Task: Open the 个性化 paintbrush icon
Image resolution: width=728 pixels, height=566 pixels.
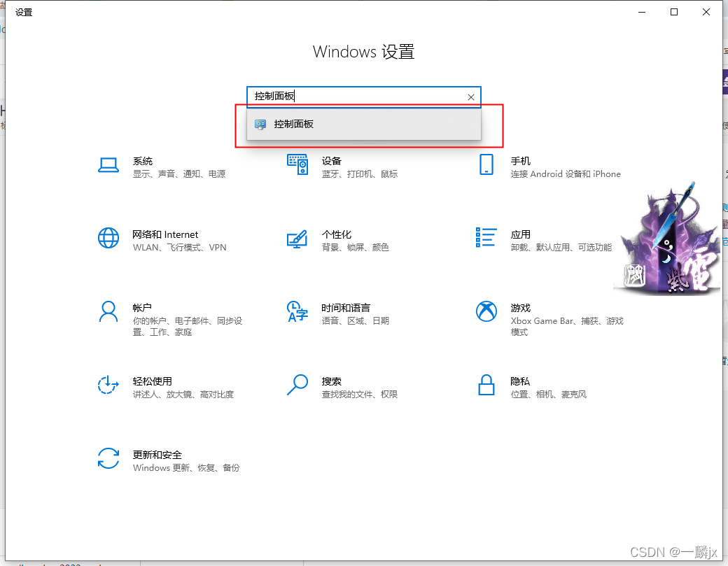Action: click(297, 239)
